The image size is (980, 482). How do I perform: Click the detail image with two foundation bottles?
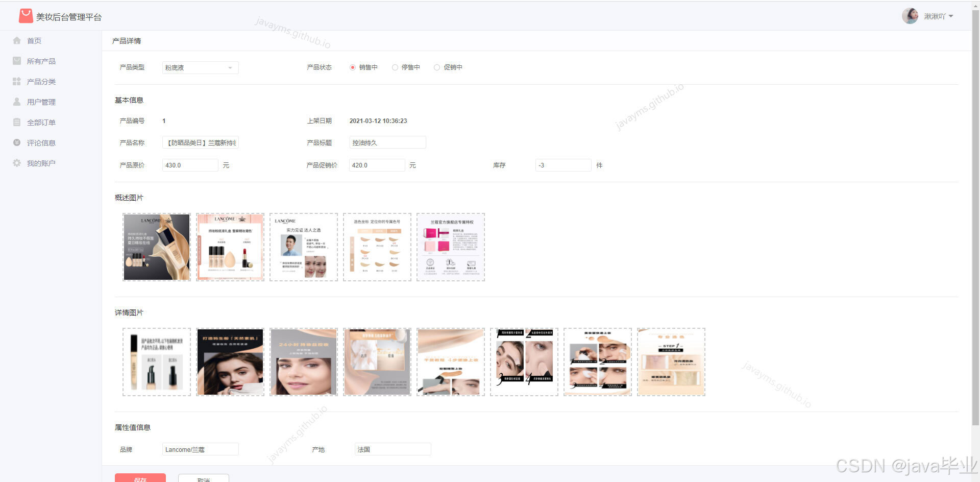tap(157, 362)
